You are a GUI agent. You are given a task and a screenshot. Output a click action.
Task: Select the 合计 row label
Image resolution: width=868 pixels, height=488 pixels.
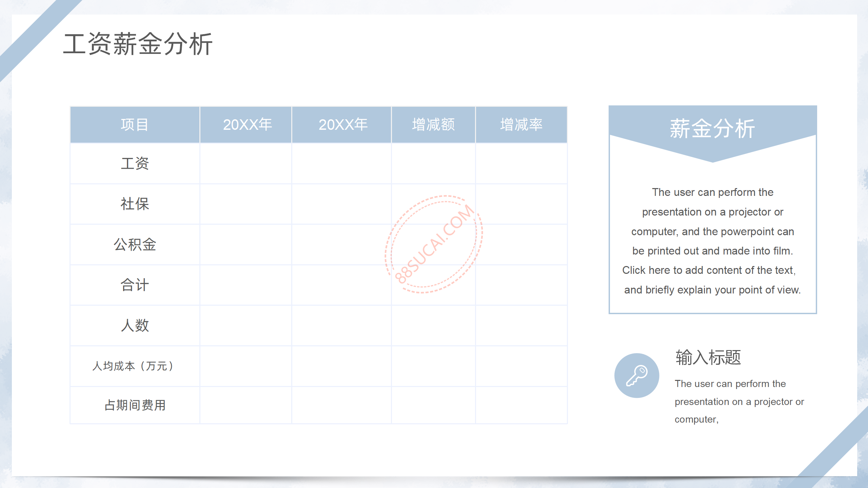click(135, 285)
